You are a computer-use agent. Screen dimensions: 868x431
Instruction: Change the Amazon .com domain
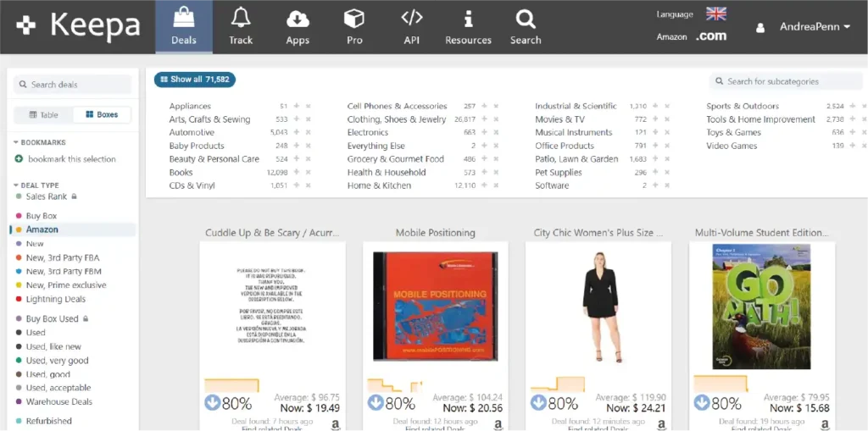tap(711, 36)
